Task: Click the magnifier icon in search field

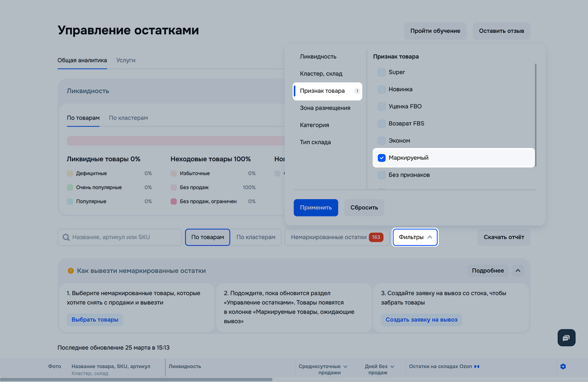Action: [x=66, y=237]
